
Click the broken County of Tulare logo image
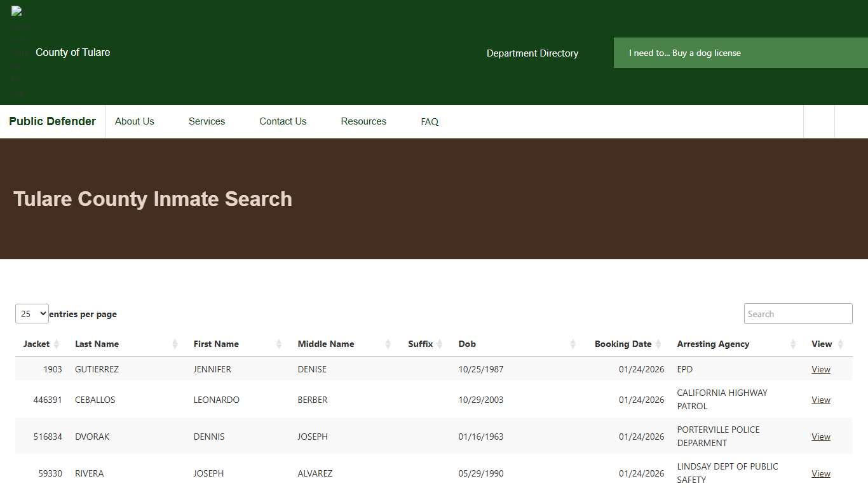pos(15,13)
